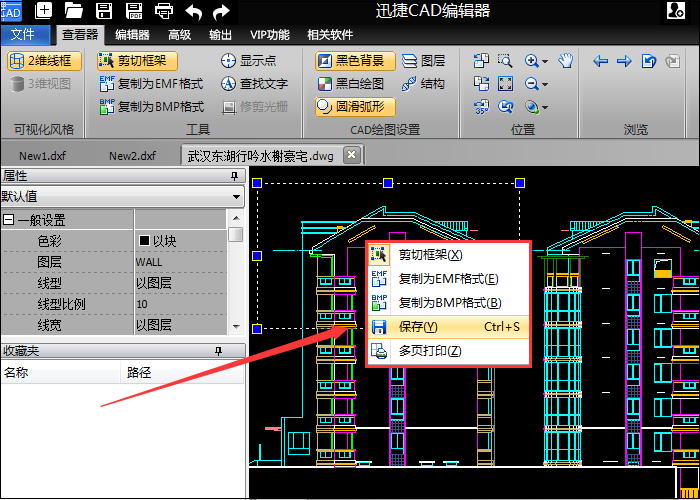Click the rotate clockwise icon
Image resolution: width=700 pixels, height=500 pixels.
481,83
